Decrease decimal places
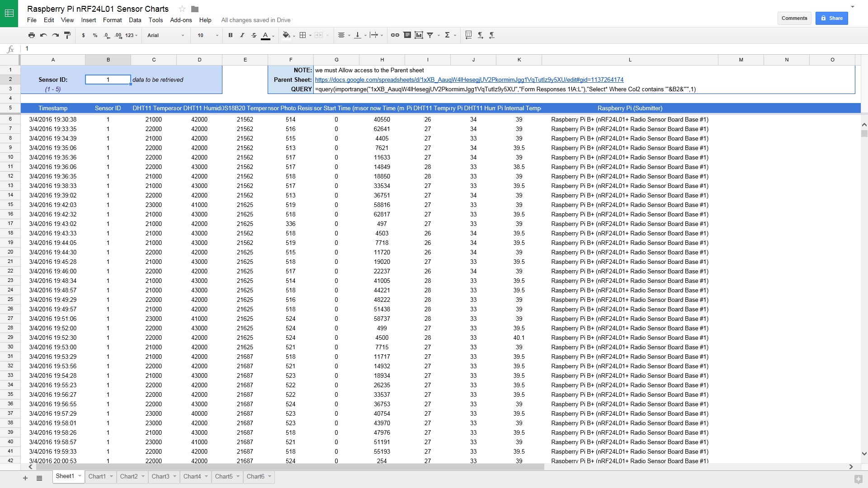Screen dimensions: 868x488 pyautogui.click(x=107, y=35)
